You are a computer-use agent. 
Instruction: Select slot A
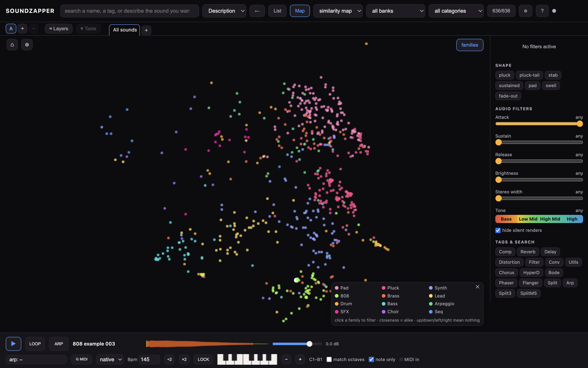coord(11,28)
